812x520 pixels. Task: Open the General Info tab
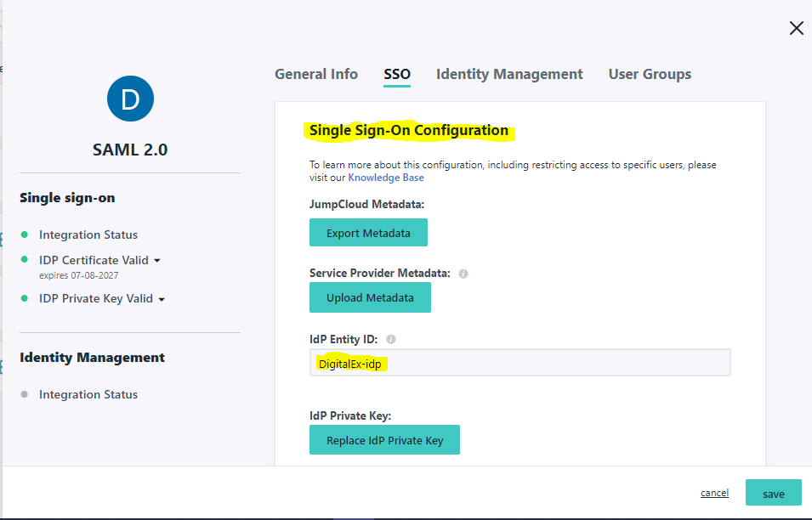point(316,74)
